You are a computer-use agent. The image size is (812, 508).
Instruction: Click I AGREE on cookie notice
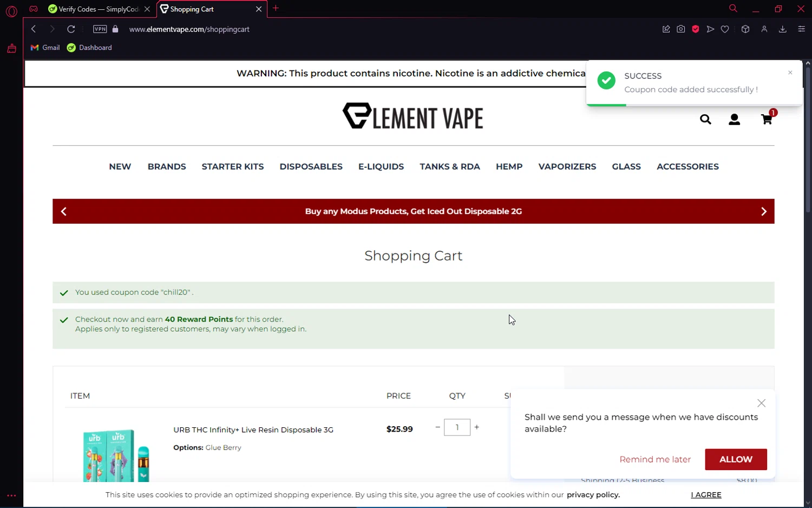(706, 494)
